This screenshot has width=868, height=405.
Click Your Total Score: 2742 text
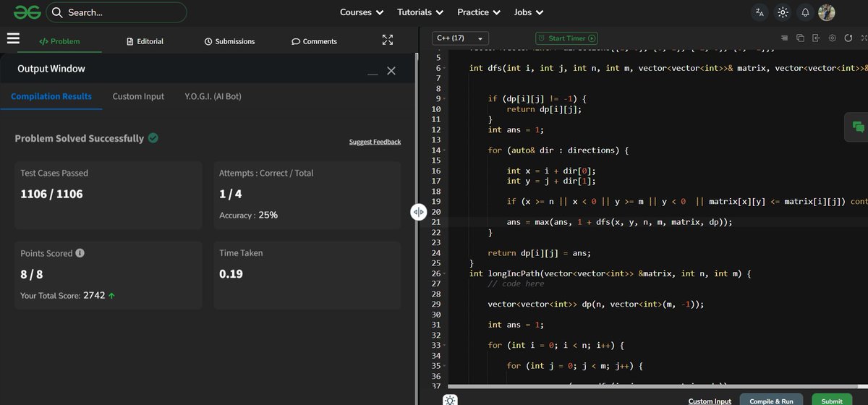pos(67,295)
